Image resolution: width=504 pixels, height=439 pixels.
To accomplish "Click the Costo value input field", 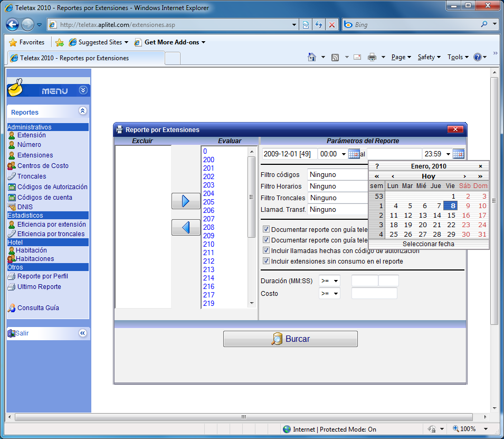I will coord(374,293).
